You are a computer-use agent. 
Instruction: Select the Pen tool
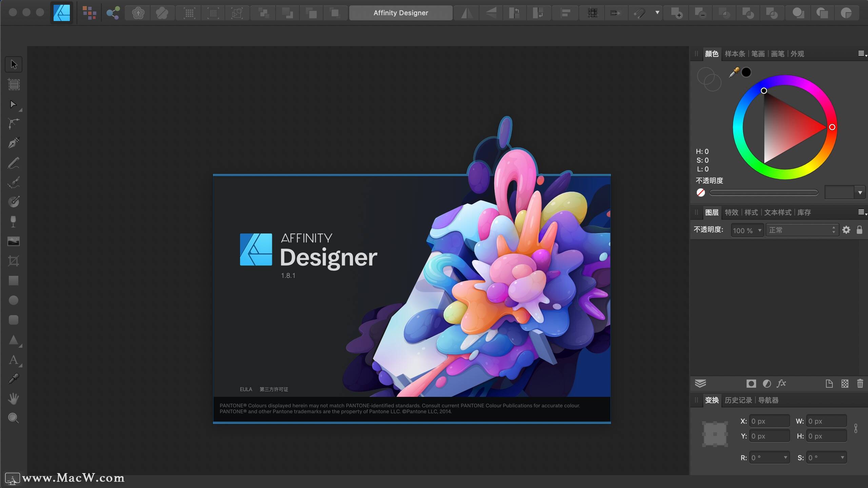[14, 143]
